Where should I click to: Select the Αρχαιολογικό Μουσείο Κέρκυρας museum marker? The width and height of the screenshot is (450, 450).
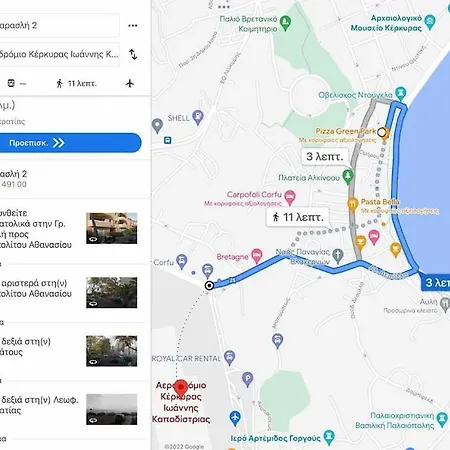pos(430,22)
